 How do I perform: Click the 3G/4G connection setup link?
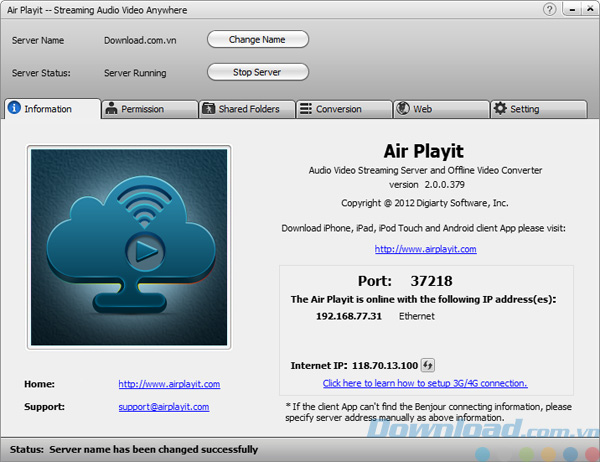(x=425, y=383)
